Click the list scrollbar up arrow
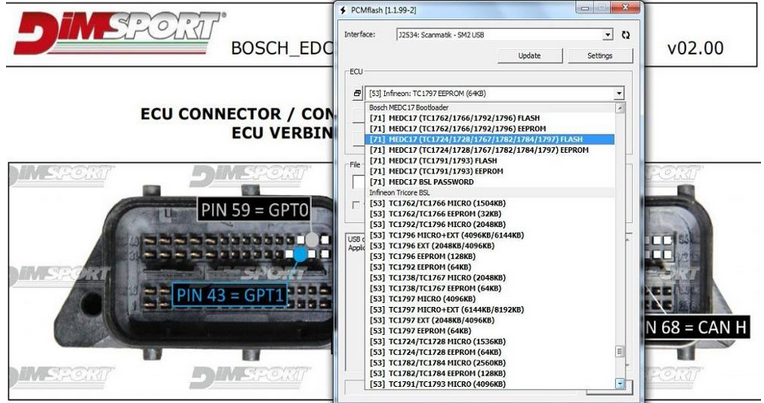764x403 pixels. pyautogui.click(x=620, y=108)
